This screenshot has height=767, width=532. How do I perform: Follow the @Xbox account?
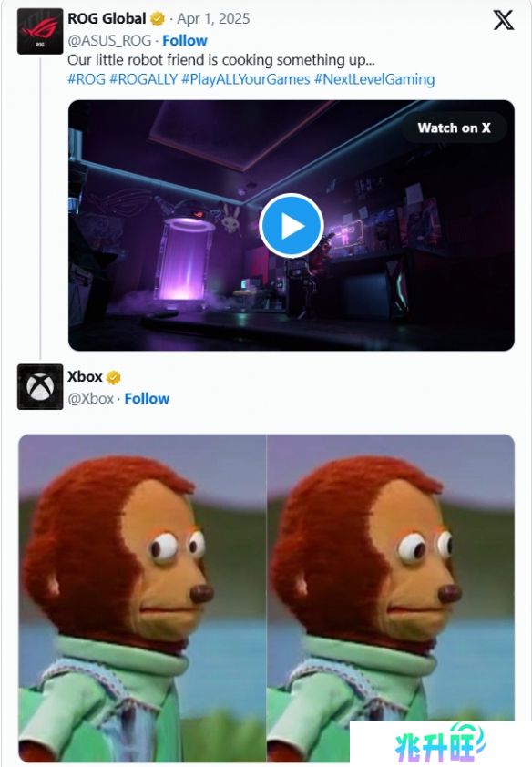pos(147,399)
